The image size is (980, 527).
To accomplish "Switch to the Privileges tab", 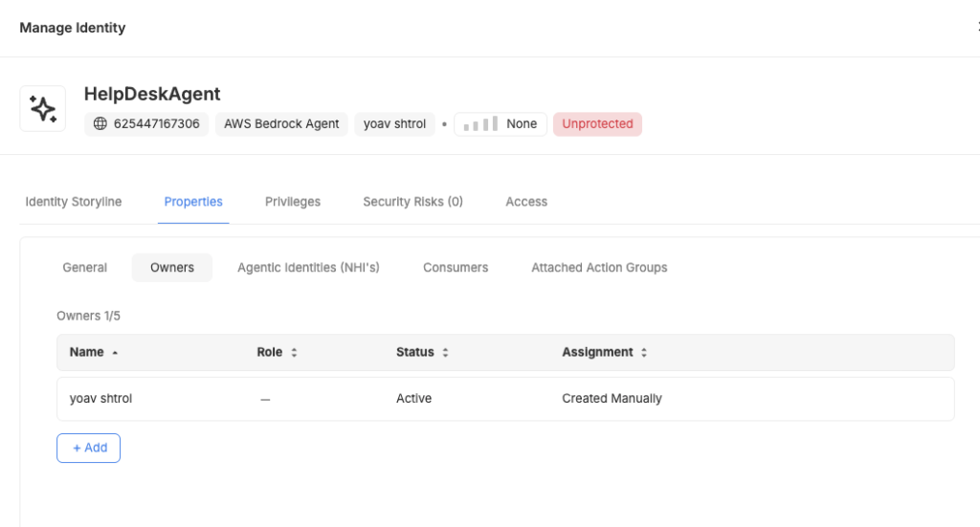I will pos(293,202).
